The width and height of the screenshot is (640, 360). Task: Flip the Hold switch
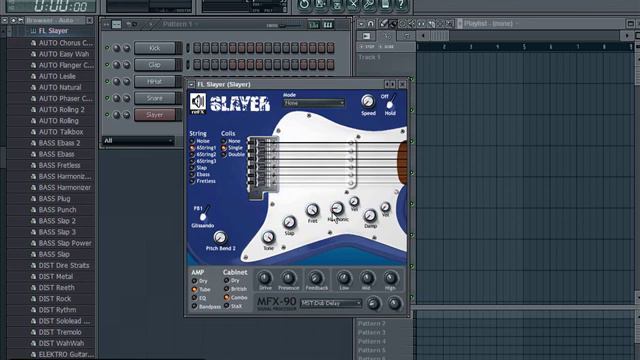click(390, 102)
